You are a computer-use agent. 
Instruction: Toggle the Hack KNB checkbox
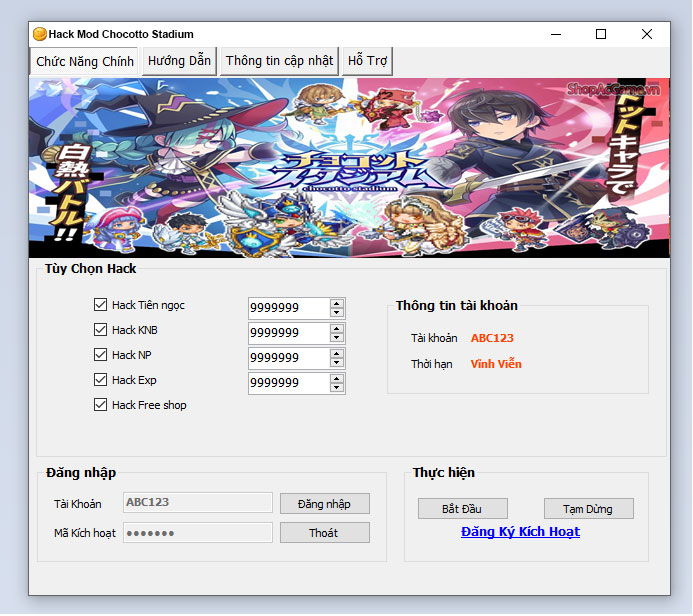point(100,330)
